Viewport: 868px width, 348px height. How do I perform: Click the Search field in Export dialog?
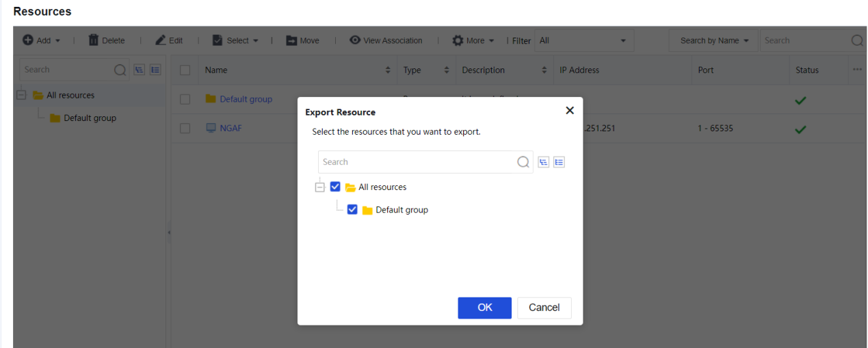click(x=417, y=162)
